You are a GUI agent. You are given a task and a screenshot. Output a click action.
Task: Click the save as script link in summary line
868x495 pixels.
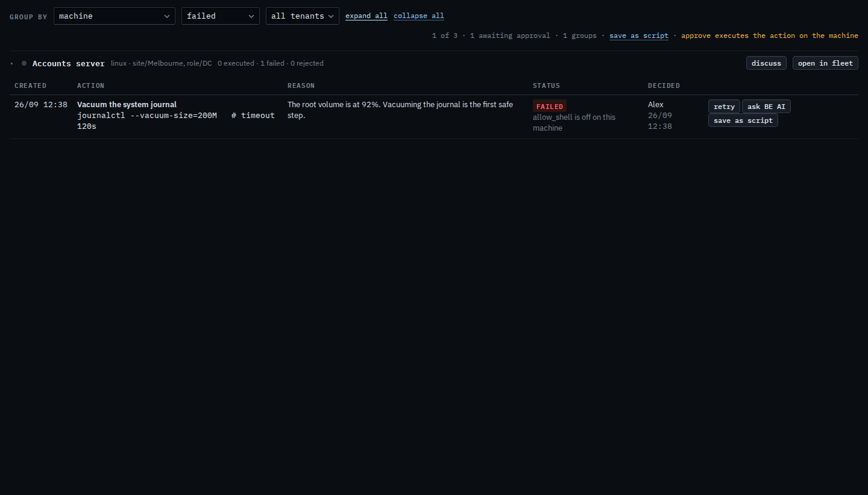click(639, 36)
